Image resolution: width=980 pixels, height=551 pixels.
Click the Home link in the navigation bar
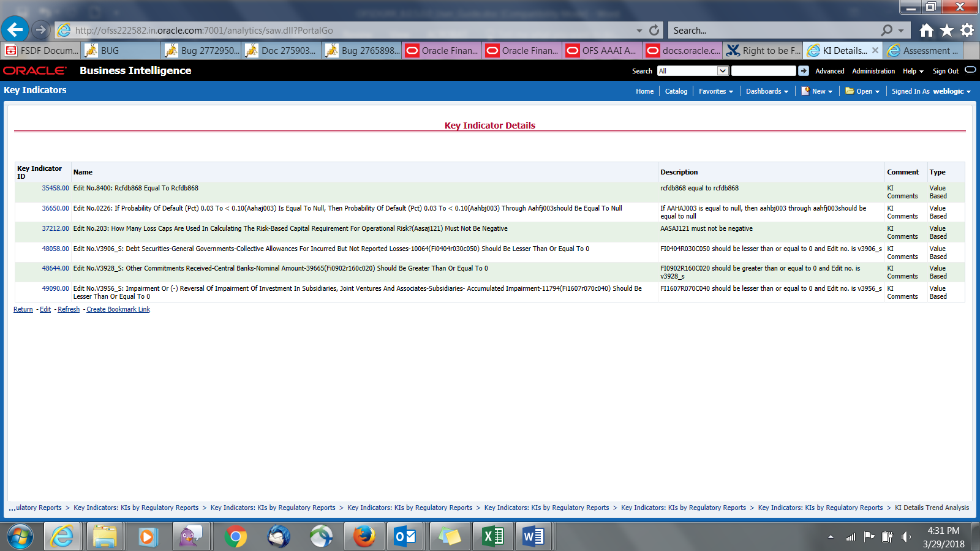[644, 91]
